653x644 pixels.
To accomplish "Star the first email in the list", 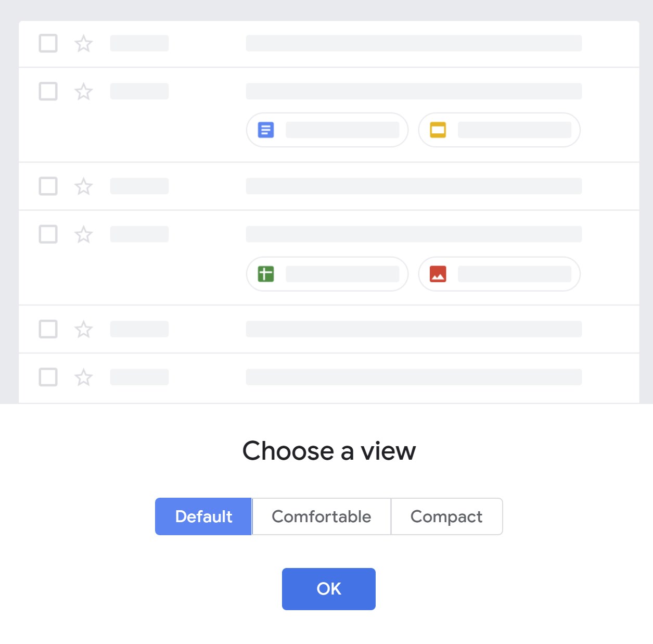I will tap(83, 44).
